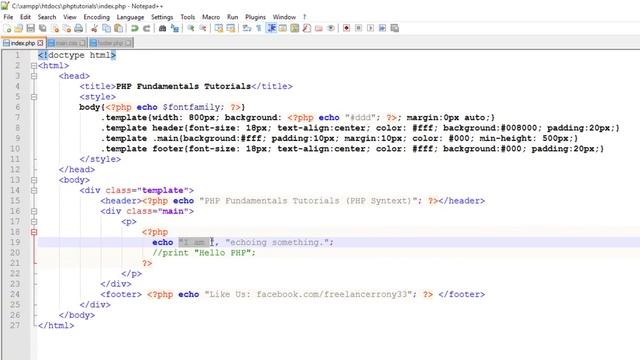The height and width of the screenshot is (360, 640).
Task: Open the Edit menu
Action: (x=25, y=17)
